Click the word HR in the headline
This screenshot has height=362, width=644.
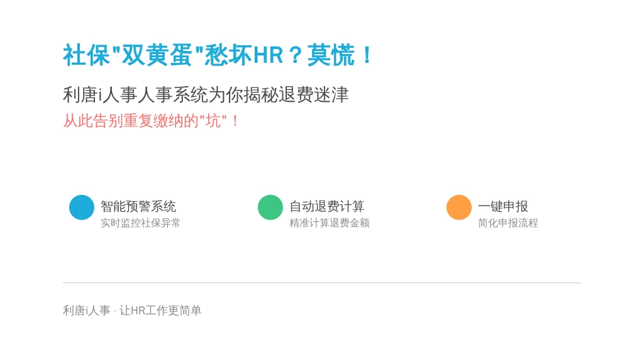click(268, 55)
